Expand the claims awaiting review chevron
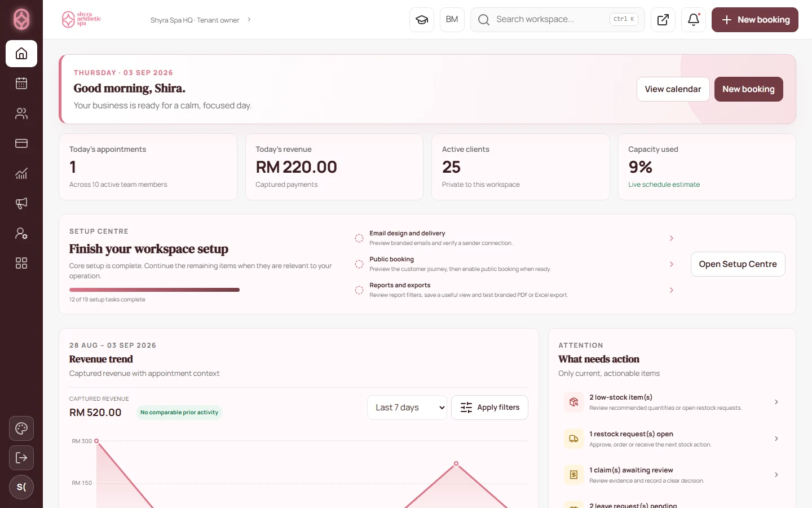This screenshot has width=812, height=508. (x=776, y=475)
